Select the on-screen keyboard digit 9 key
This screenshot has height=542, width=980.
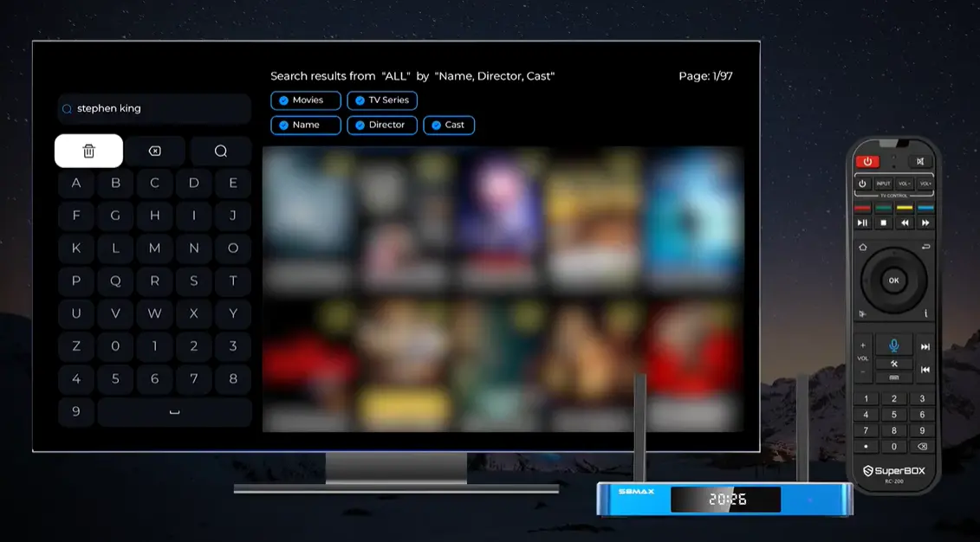tap(76, 411)
